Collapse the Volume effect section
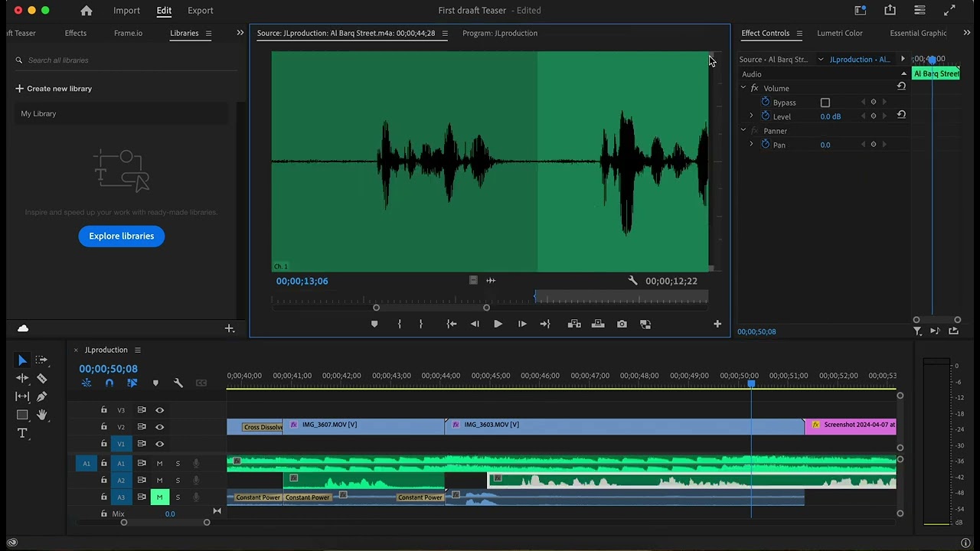The width and height of the screenshot is (980, 551). click(x=743, y=88)
